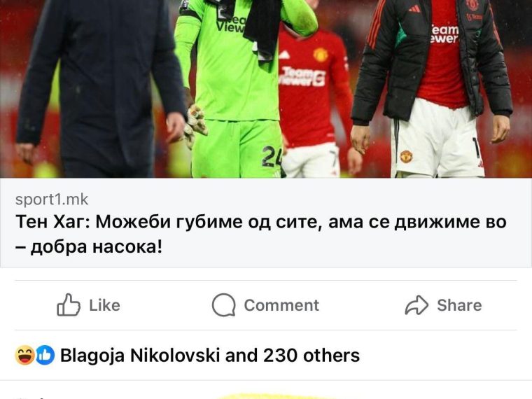
Task: Tap the thumbs-up Like icon
Action: tap(69, 304)
